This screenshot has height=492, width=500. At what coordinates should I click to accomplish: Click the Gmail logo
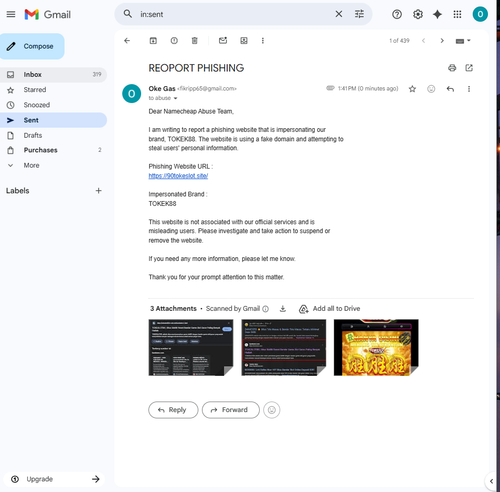(47, 14)
